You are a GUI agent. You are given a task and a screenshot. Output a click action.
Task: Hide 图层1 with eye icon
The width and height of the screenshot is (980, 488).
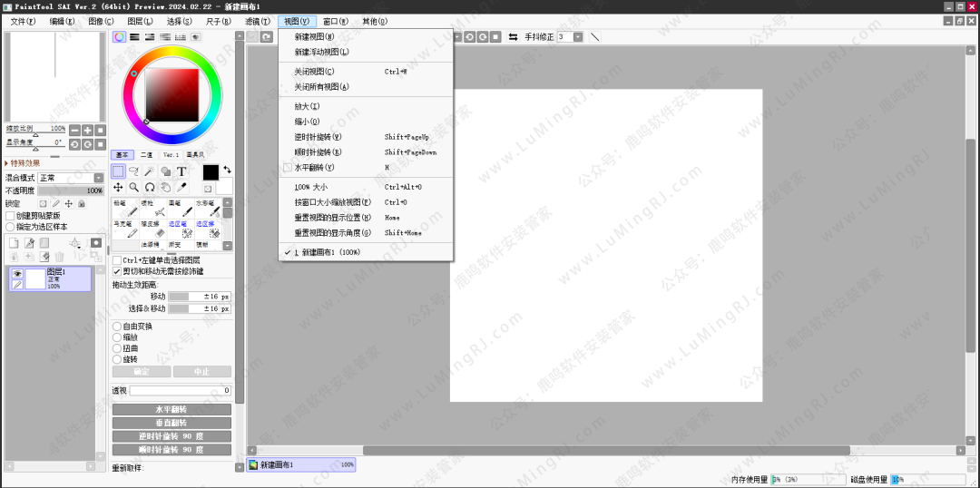click(x=17, y=274)
